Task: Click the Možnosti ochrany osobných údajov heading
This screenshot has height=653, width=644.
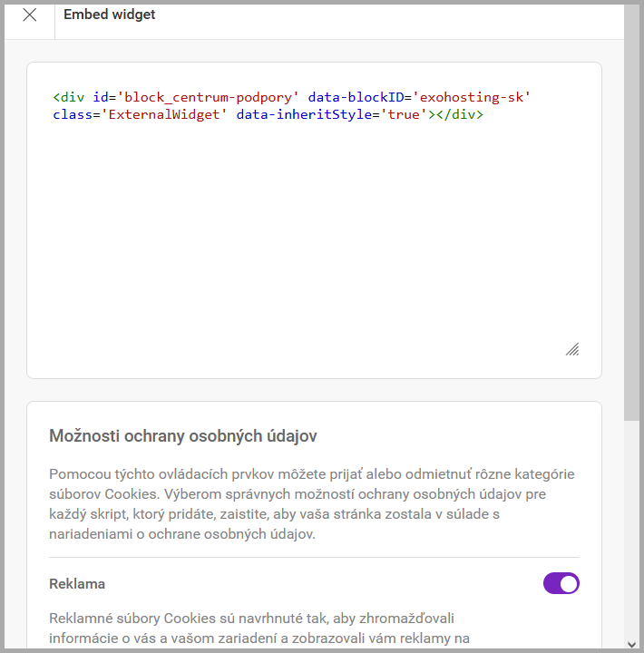Action: pyautogui.click(x=182, y=436)
